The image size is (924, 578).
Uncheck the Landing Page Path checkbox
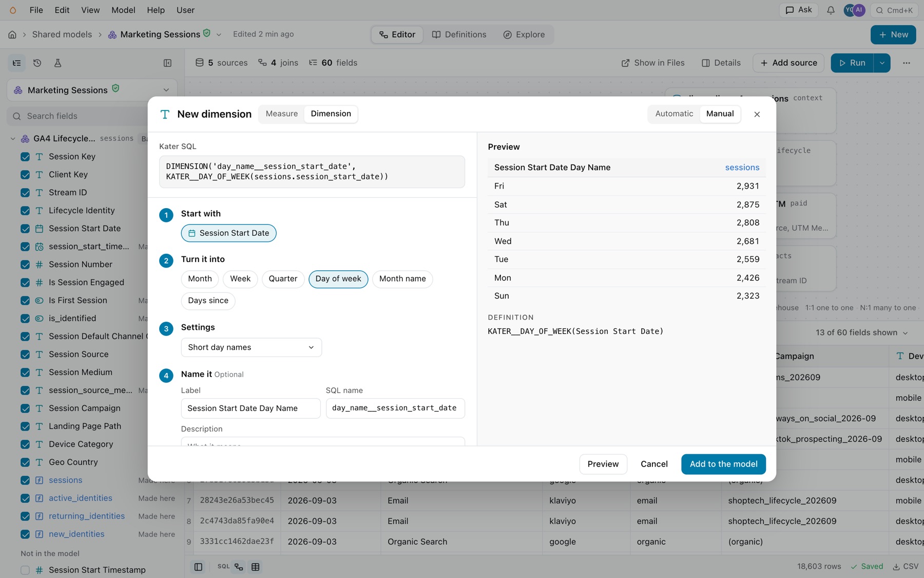tap(25, 426)
